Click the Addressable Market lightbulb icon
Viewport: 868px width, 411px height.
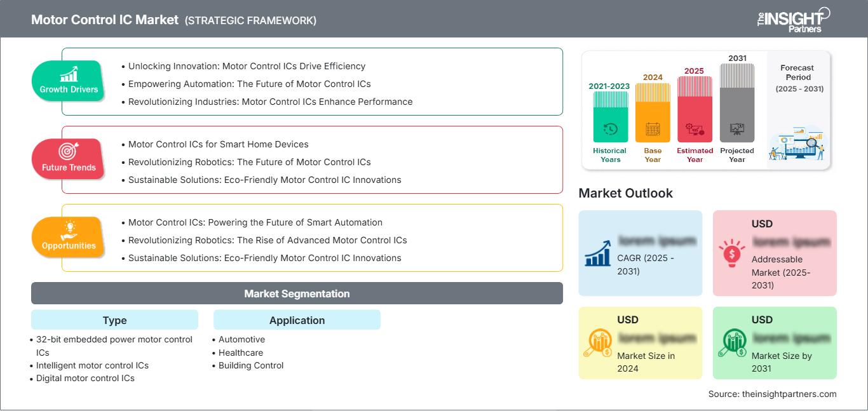pyautogui.click(x=732, y=252)
